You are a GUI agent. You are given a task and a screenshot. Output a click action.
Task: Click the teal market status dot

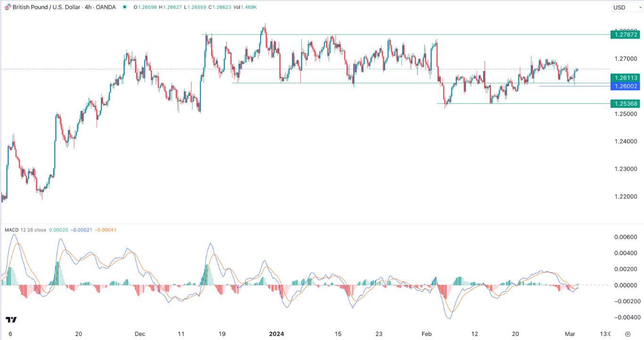[x=124, y=8]
